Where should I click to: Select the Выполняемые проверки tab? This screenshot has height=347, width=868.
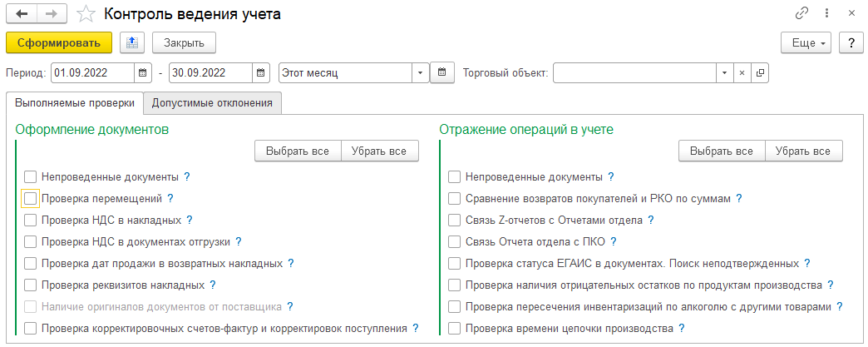point(74,103)
